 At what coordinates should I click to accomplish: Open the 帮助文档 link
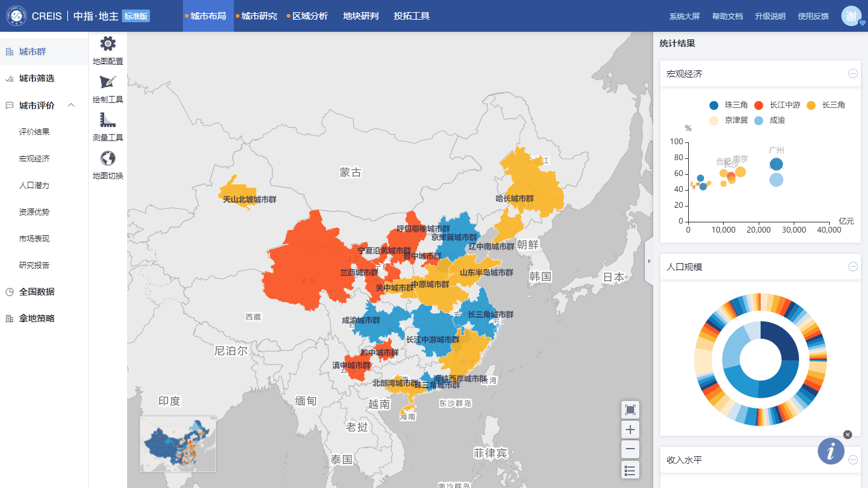pyautogui.click(x=727, y=17)
